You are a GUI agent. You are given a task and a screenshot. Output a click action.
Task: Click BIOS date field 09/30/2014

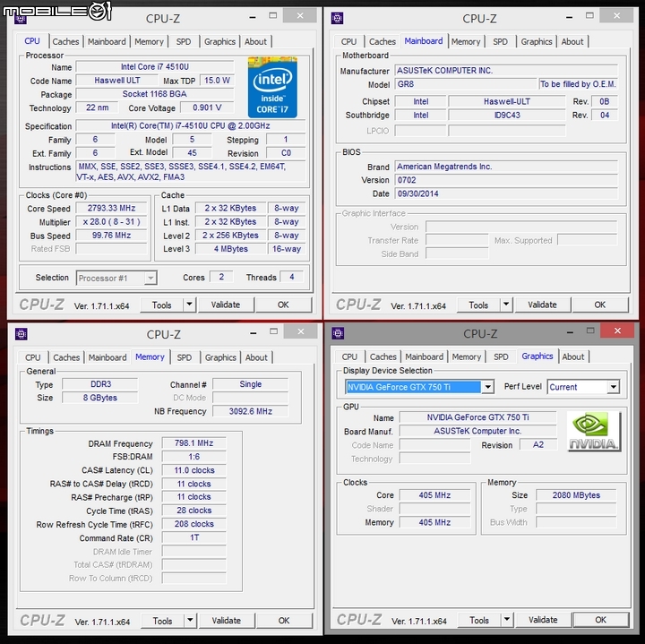pyautogui.click(x=506, y=193)
